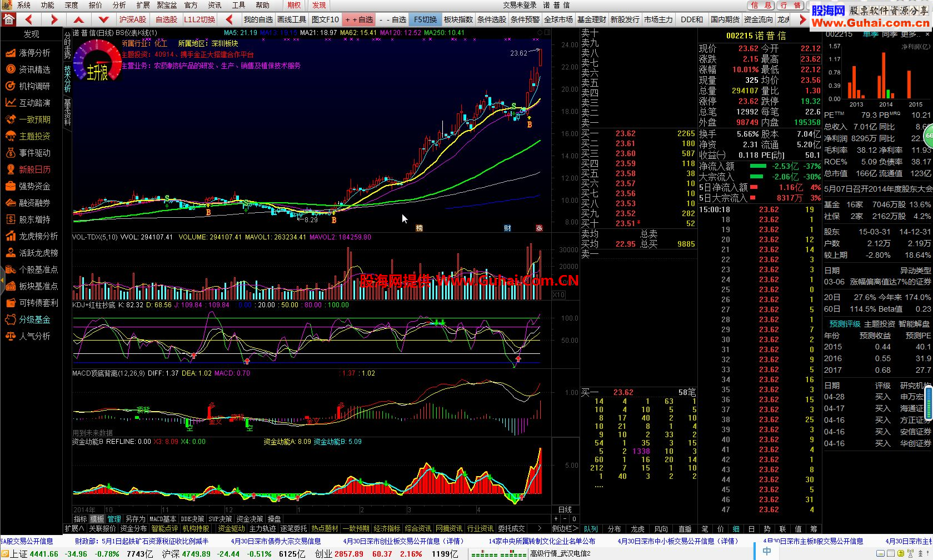Open the 系统 menu

24,5
